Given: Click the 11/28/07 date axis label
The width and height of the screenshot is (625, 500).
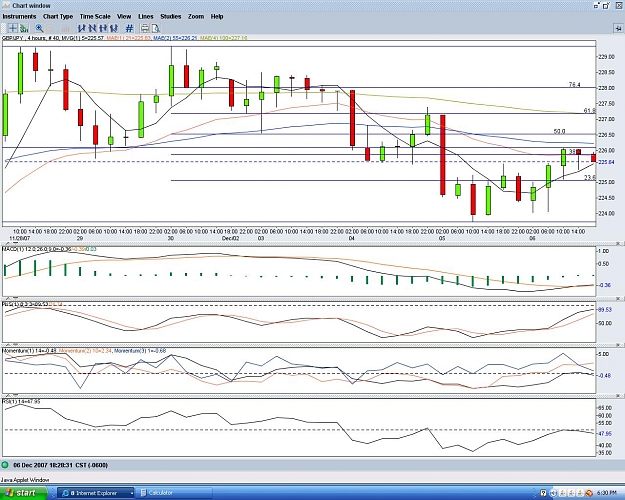Looking at the screenshot, I should pyautogui.click(x=20, y=238).
